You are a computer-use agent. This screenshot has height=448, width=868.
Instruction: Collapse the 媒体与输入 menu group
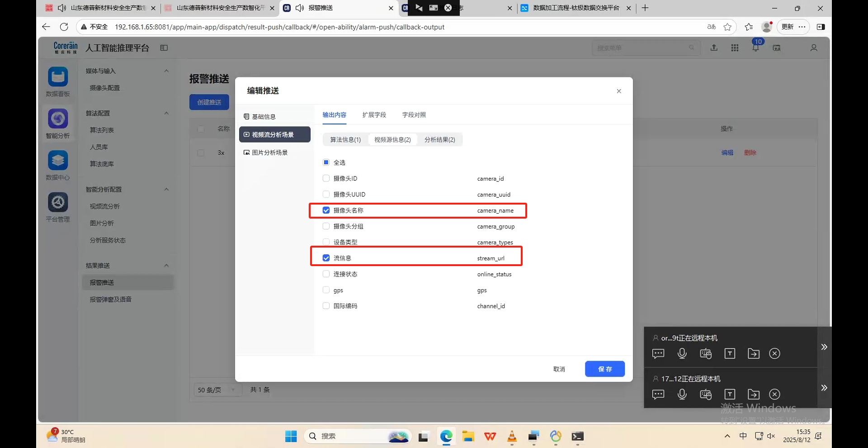click(166, 71)
